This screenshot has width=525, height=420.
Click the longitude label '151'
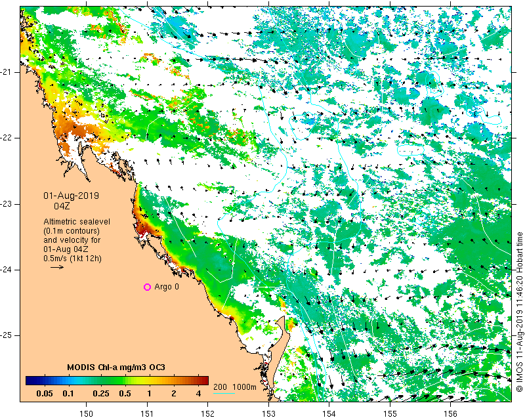point(147,413)
